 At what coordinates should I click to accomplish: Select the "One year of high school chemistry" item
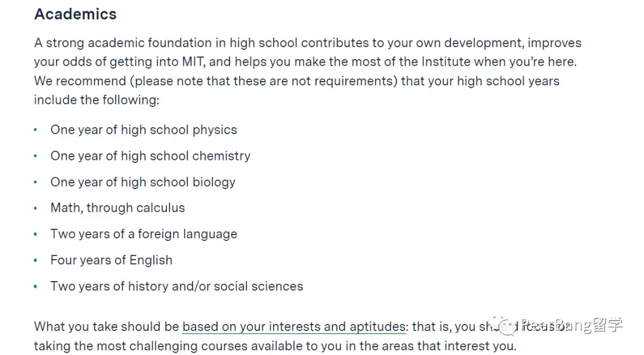[150, 156]
